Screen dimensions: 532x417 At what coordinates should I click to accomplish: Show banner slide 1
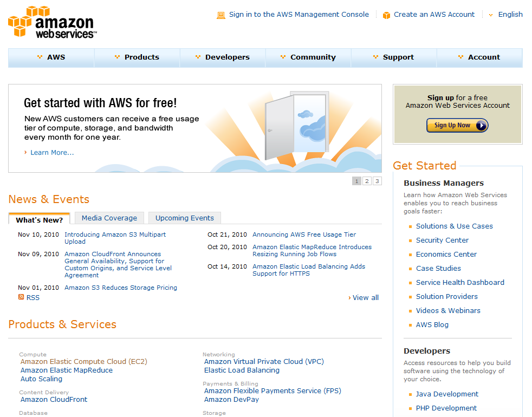[x=356, y=181]
